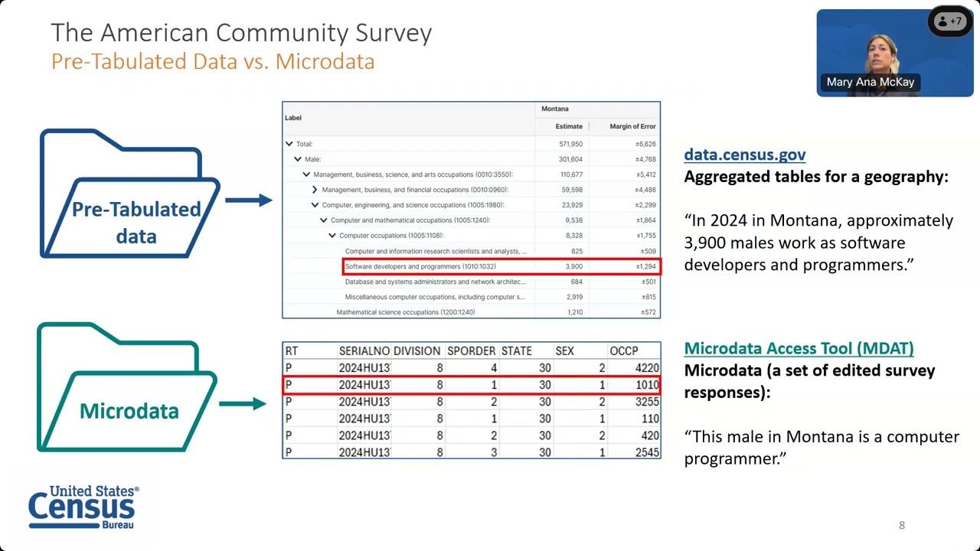Click the OCCP column header
The image size is (980, 551).
tap(624, 351)
